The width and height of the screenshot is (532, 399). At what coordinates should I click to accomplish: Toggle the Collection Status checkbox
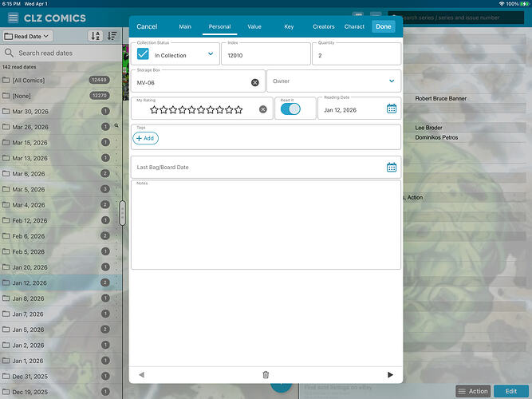143,54
